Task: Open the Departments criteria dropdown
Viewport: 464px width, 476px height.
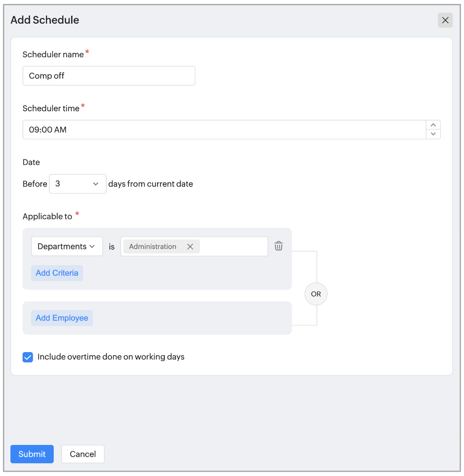Action: [67, 246]
